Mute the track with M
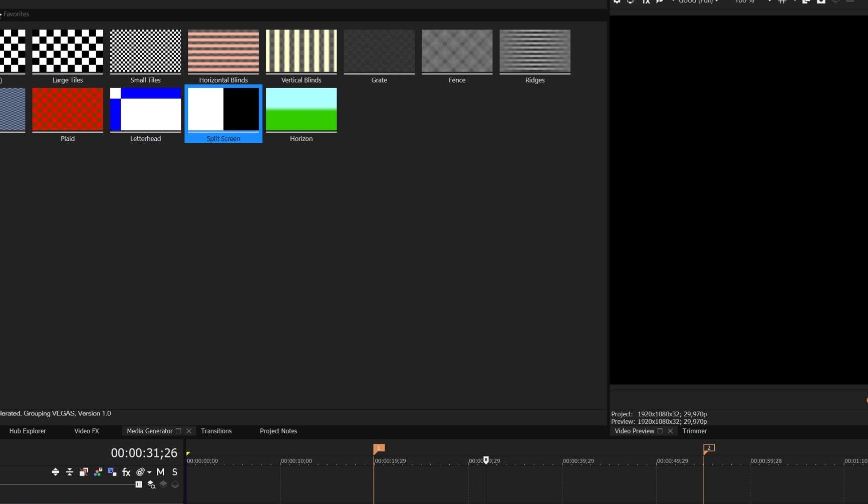The width and height of the screenshot is (868, 504). [x=160, y=472]
